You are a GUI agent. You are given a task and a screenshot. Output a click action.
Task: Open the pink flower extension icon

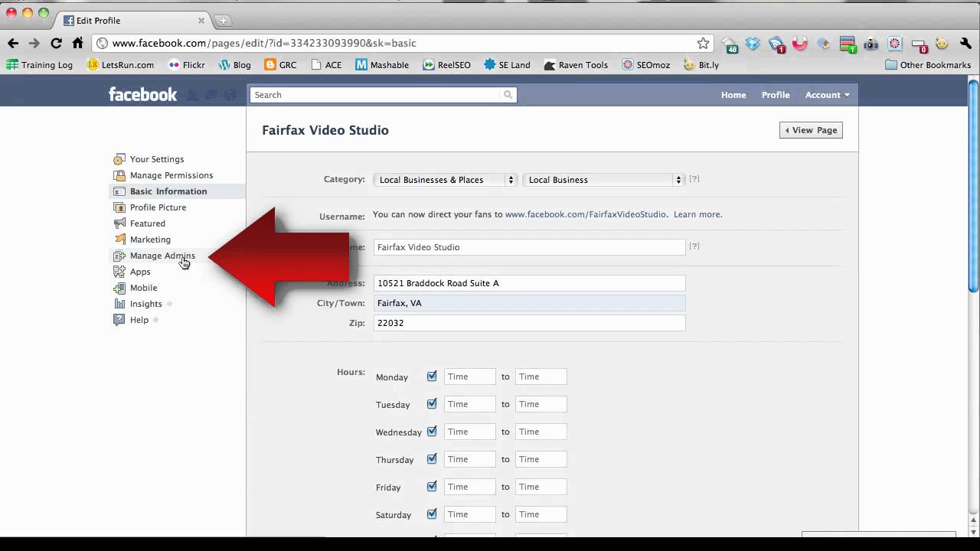tap(894, 44)
